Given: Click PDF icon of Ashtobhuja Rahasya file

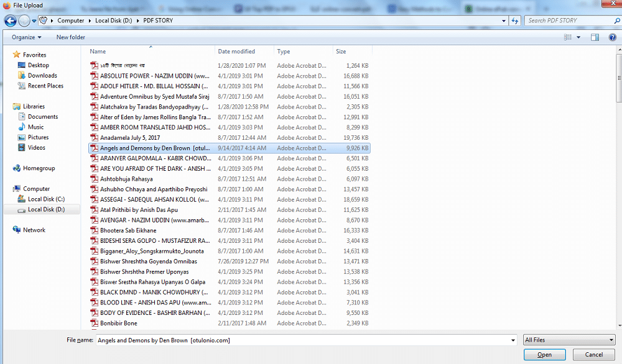Looking at the screenshot, I should coord(94,179).
